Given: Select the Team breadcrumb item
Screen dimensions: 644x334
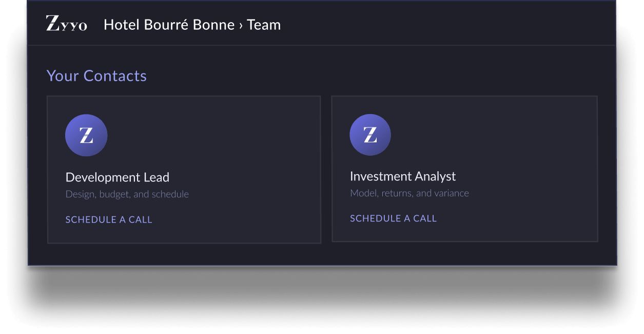Looking at the screenshot, I should pyautogui.click(x=264, y=25).
